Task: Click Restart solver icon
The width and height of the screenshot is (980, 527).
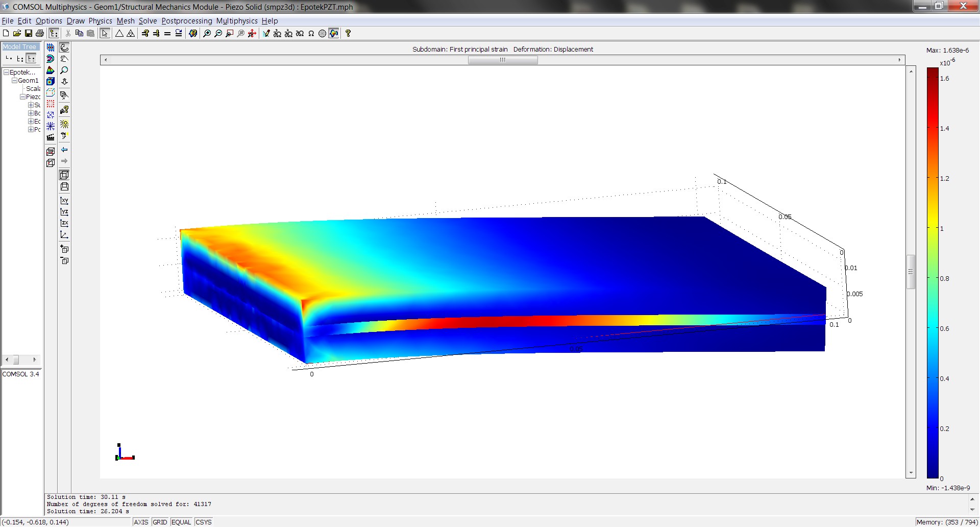Action: click(178, 33)
